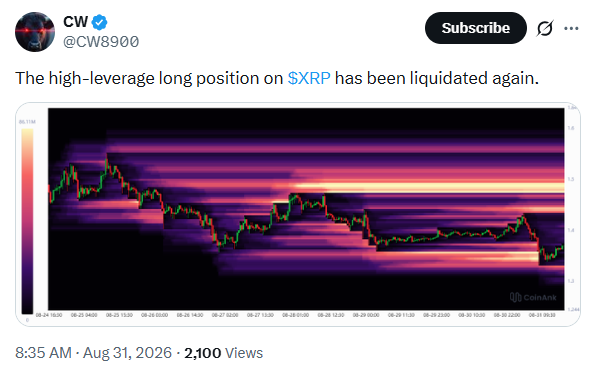Open the XRP liquidation heatmap image

pos(298,214)
